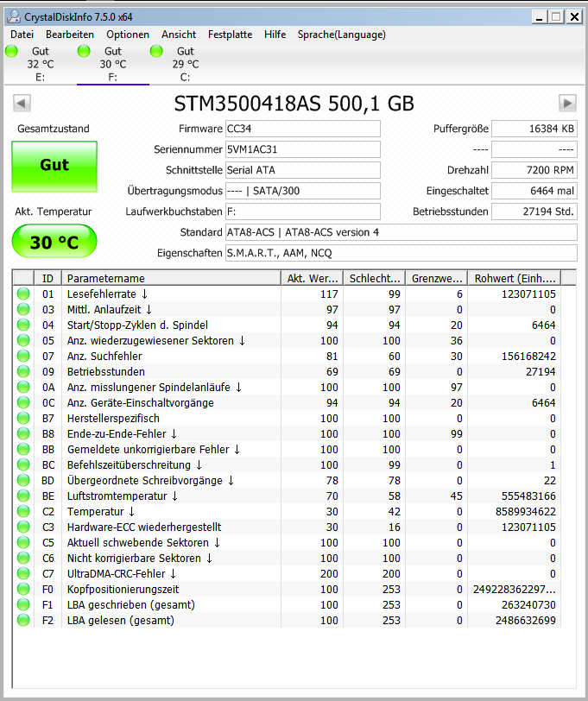
Task: Click the Laufwerkbuchstaben field F:
Action: click(x=303, y=212)
